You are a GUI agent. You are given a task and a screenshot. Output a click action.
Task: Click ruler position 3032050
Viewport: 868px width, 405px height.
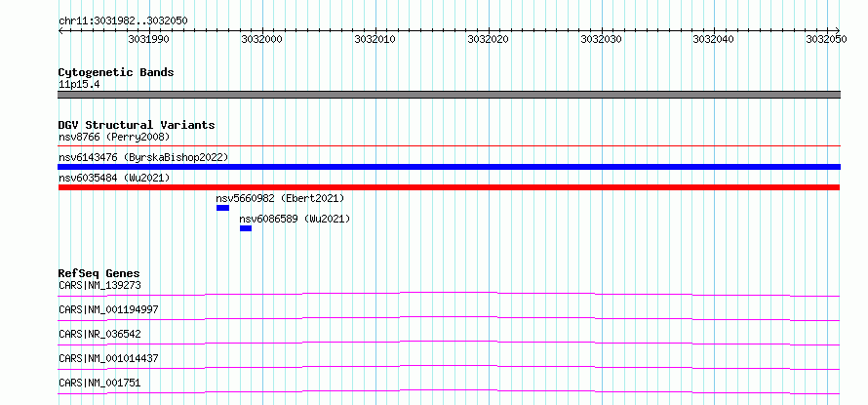click(827, 39)
